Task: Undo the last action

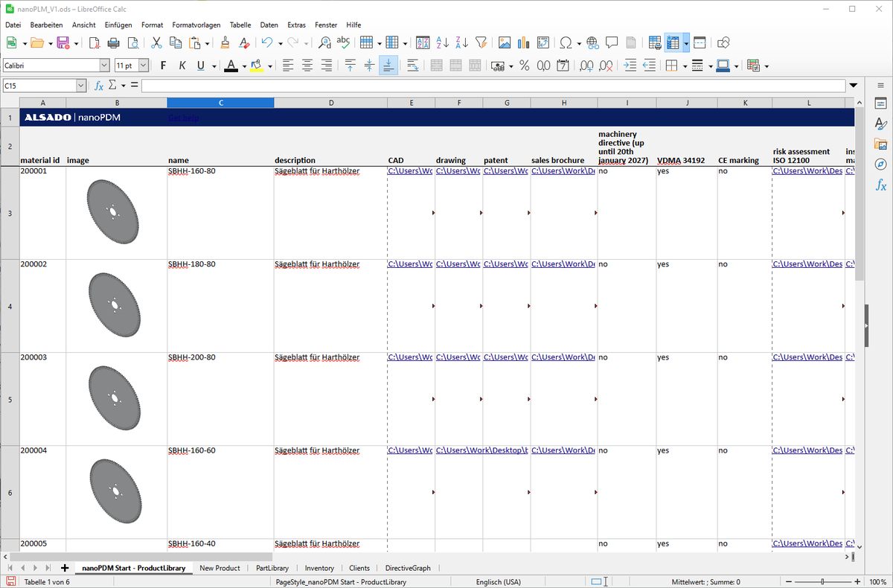Action: point(266,43)
